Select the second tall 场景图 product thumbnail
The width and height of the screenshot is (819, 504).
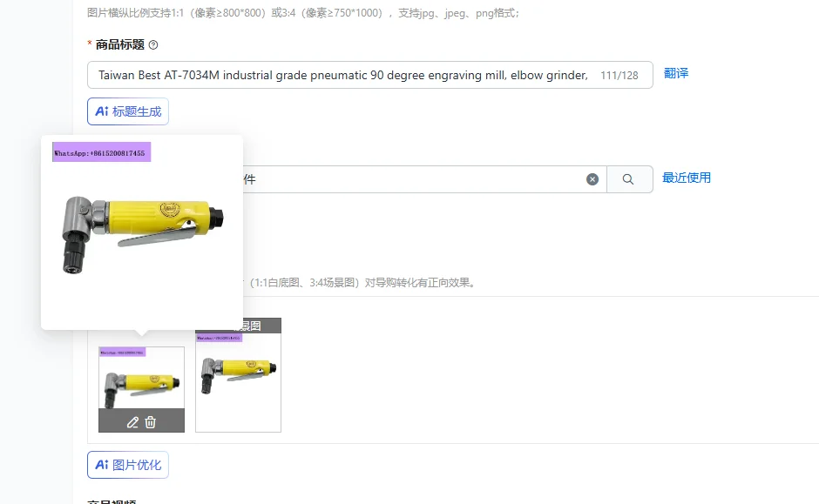click(x=238, y=375)
